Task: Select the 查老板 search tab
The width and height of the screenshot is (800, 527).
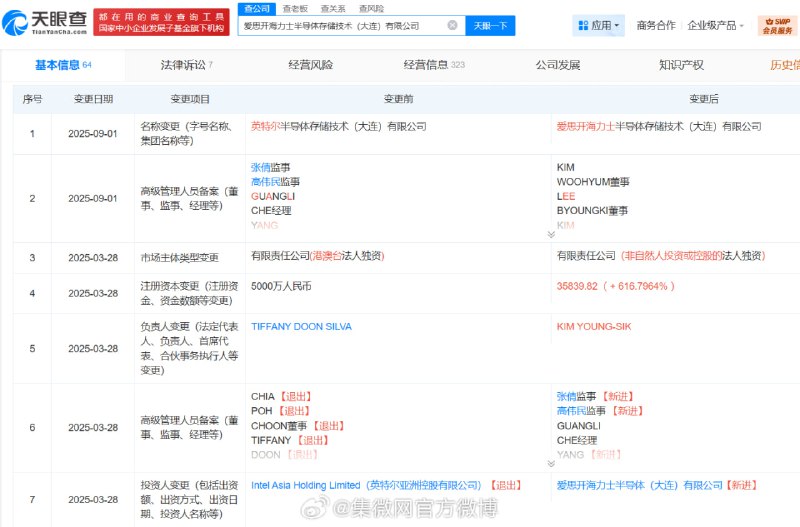Action: coord(295,9)
